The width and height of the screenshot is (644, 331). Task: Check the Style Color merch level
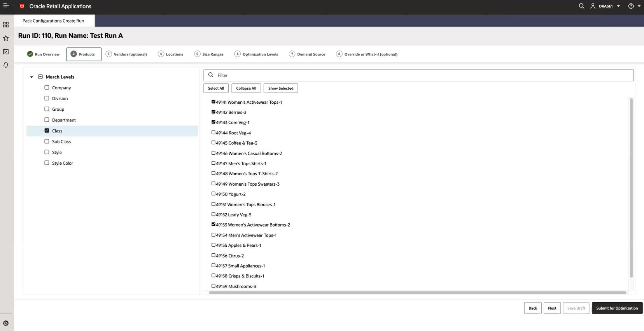(47, 163)
